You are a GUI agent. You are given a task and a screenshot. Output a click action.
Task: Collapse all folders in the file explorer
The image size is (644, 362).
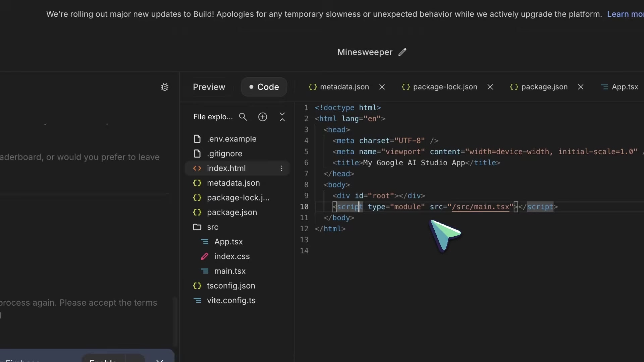tap(282, 117)
